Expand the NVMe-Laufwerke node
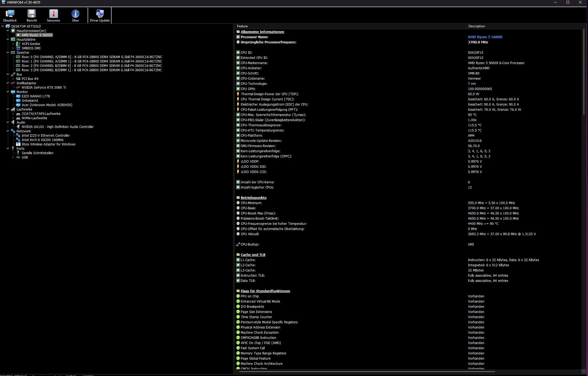Viewport: 588px width, 376px height. (13, 118)
